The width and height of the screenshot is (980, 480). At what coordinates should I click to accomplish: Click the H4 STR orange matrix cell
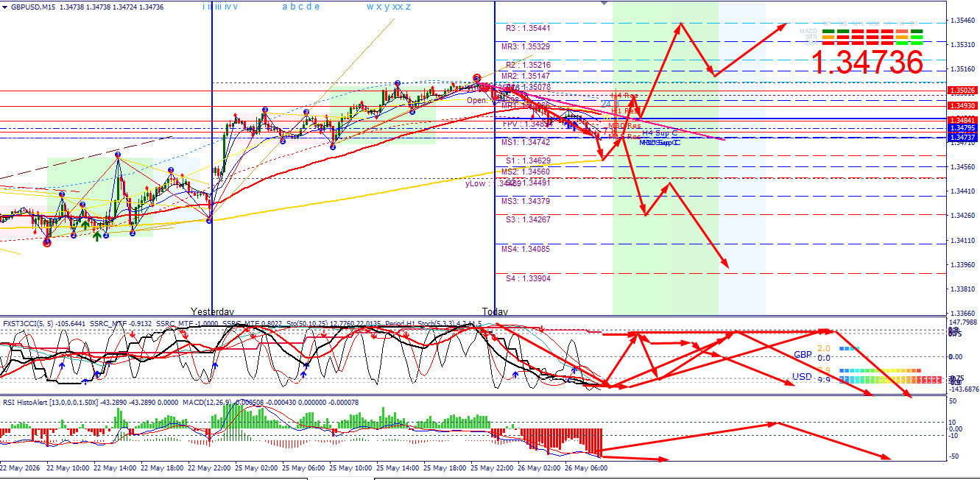point(902,37)
